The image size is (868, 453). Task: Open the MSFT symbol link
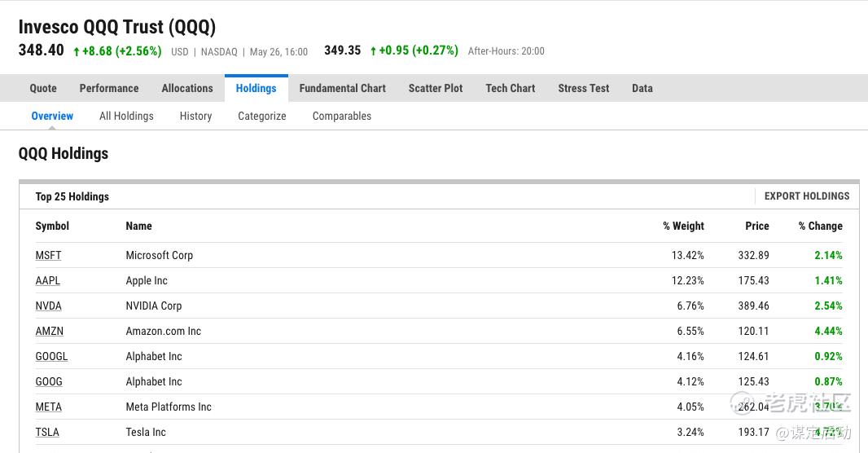(x=48, y=255)
